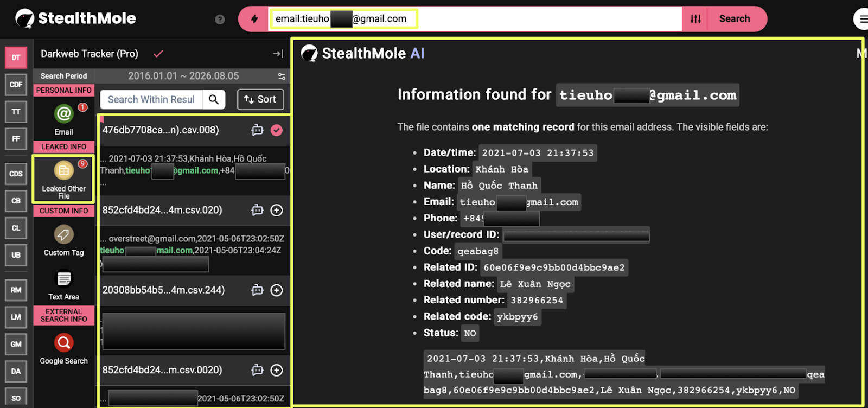Viewport: 868px width, 408px height.
Task: Click the Name value Hồ Quốc Thanh
Action: tap(499, 186)
